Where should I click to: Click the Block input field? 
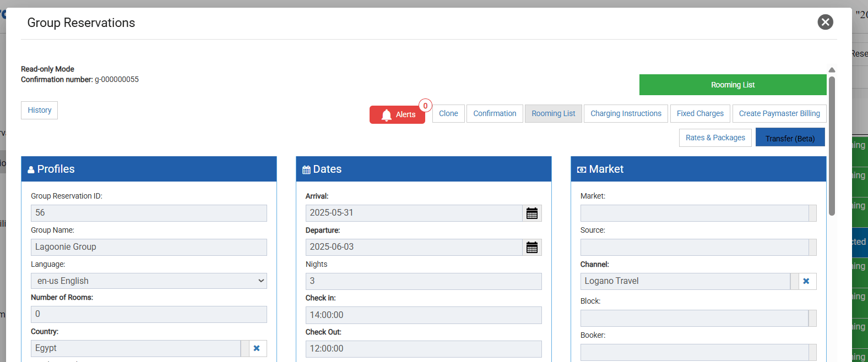click(695, 318)
